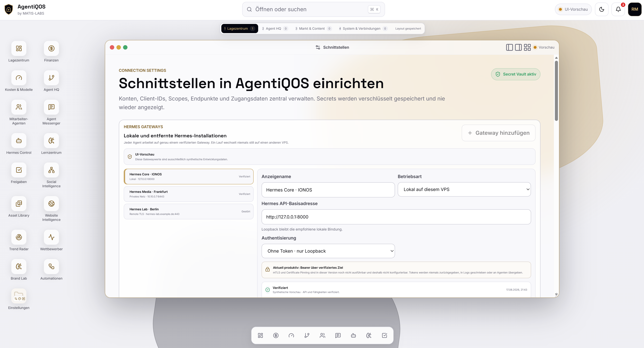
Task: Click the Vorschau indicator in window title
Action: pos(544,47)
